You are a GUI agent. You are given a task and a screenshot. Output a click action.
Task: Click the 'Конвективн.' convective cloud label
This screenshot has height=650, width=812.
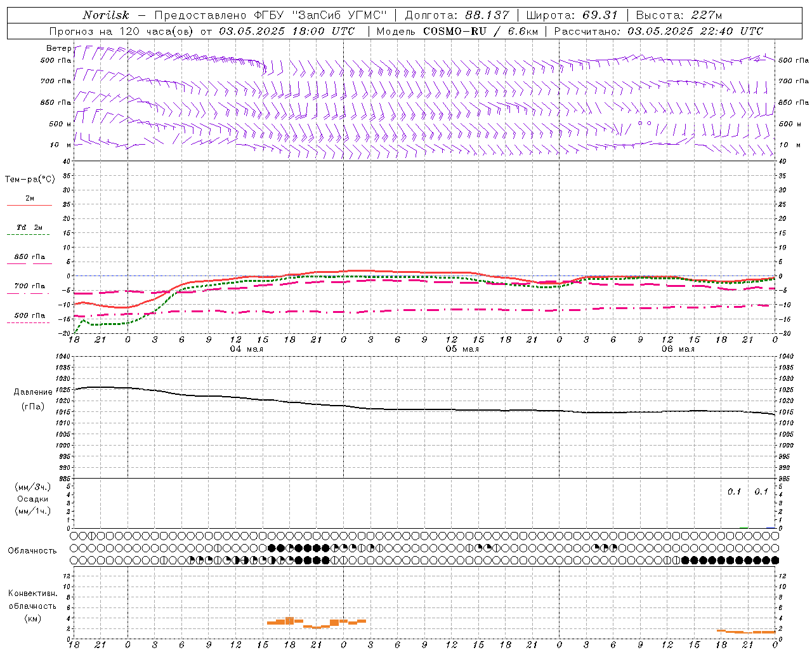pyautogui.click(x=32, y=594)
